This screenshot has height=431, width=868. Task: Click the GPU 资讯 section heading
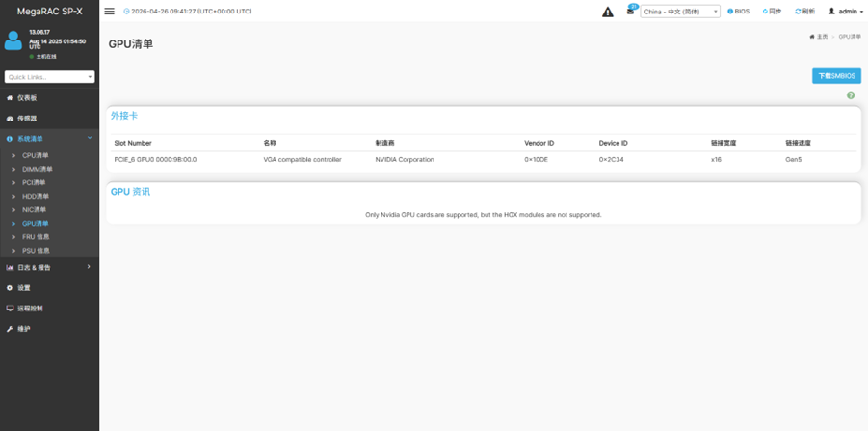tap(130, 192)
